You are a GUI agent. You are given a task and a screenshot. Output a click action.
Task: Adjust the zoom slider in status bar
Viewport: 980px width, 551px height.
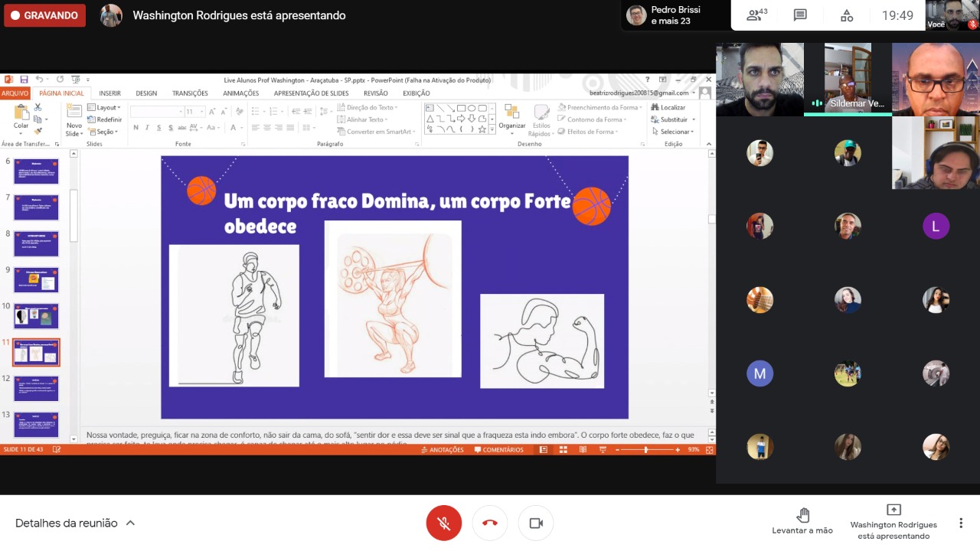point(646,450)
